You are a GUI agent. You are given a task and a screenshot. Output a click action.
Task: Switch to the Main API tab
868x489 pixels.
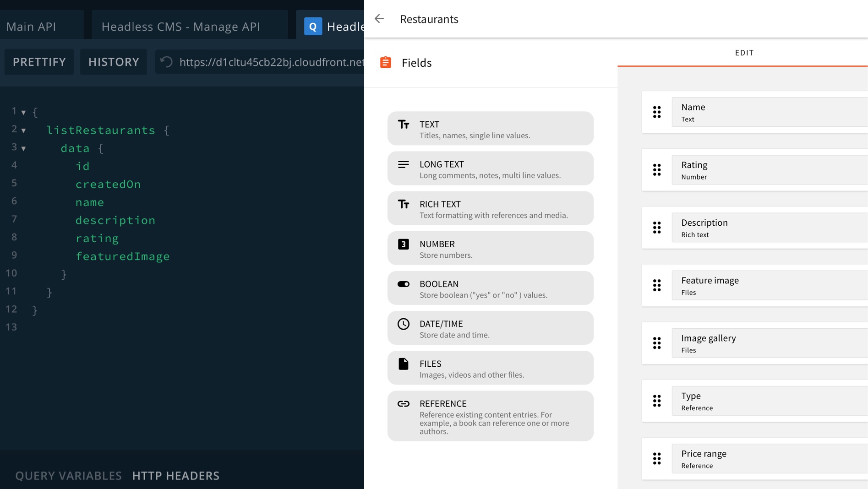[30, 27]
